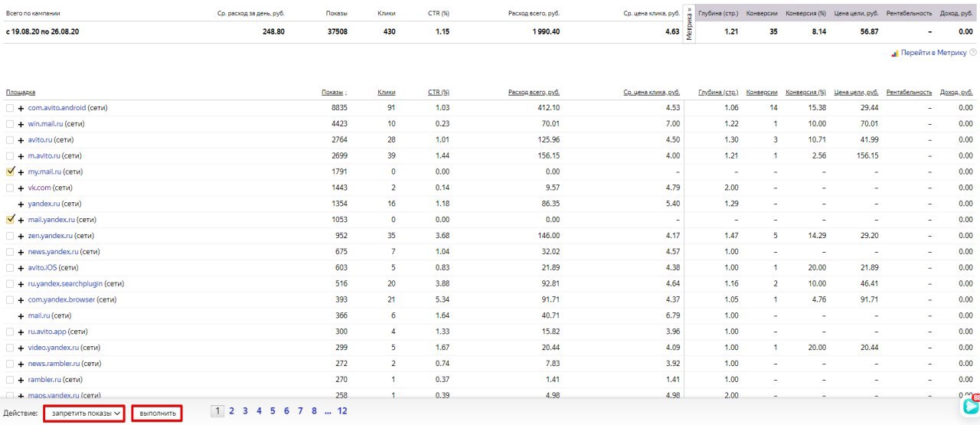
Task: Click the 'выполнить' button
Action: pyautogui.click(x=157, y=414)
